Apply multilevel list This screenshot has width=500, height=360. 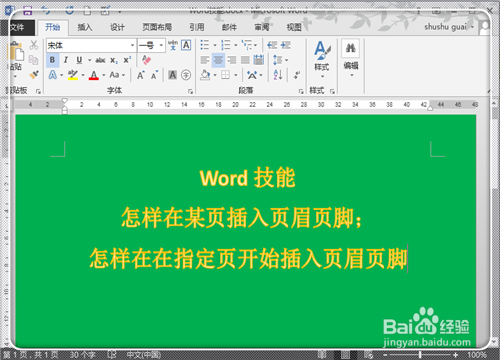coord(247,45)
